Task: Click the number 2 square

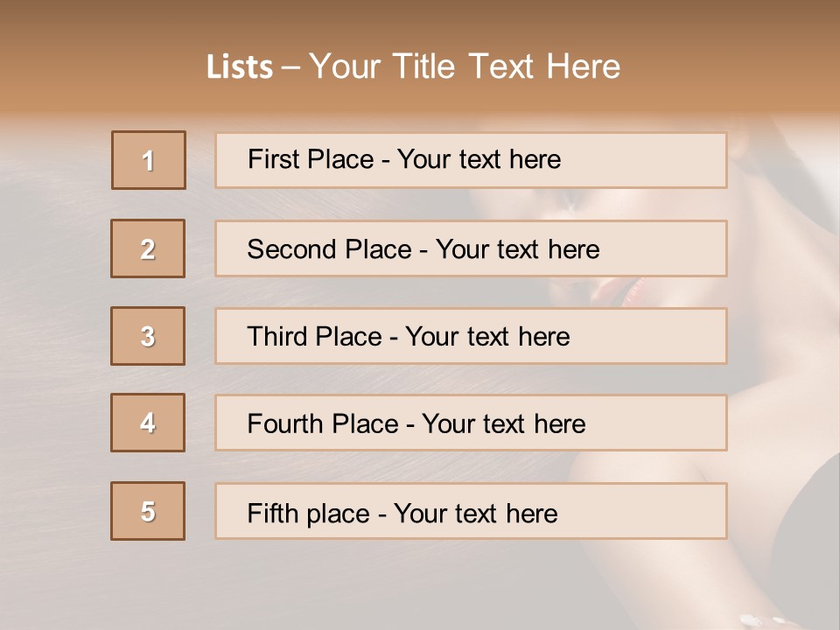Action: 148,248
